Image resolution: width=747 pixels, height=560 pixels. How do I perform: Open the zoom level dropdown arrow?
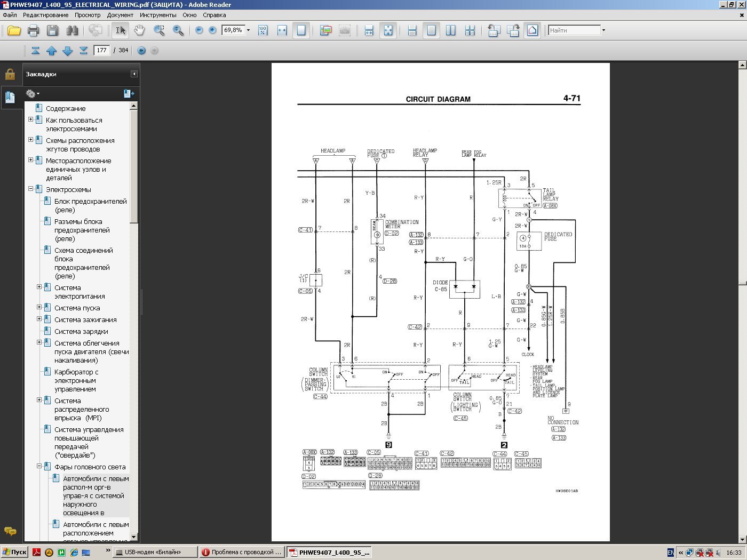pyautogui.click(x=248, y=30)
